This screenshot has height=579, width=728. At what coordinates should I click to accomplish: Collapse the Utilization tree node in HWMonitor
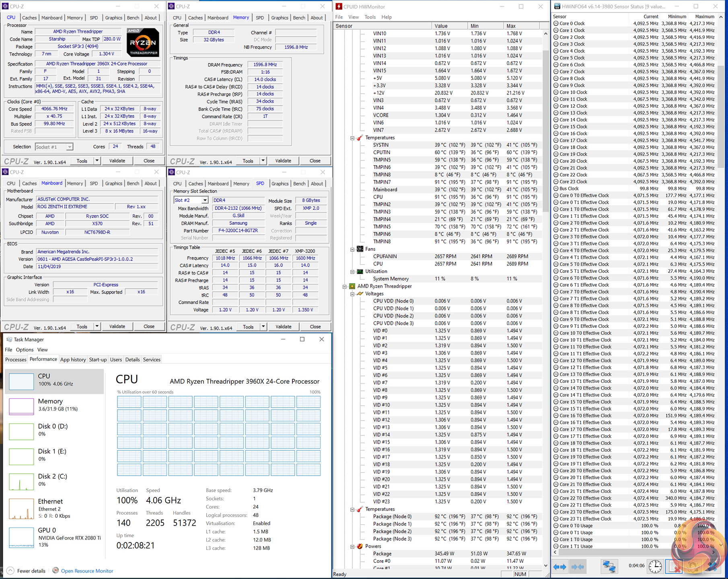tap(352, 272)
